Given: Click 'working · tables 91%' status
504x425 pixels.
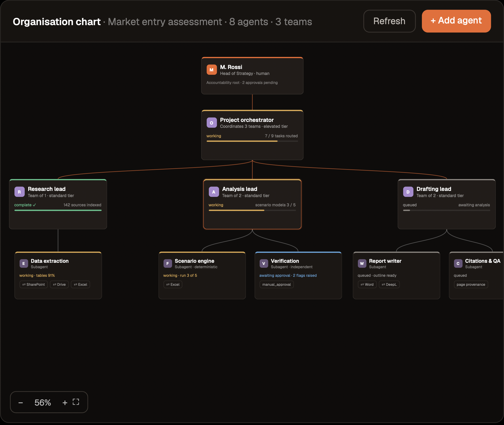Looking at the screenshot, I should click(37, 275).
